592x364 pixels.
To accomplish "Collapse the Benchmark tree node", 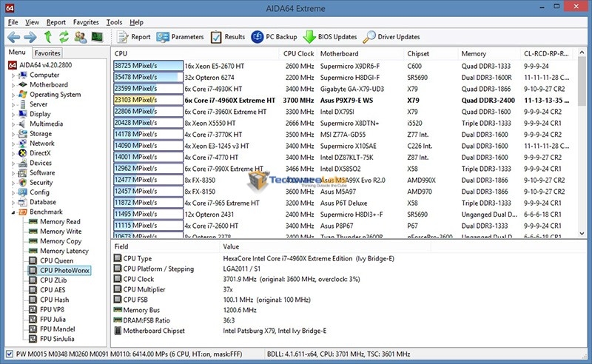I will [x=13, y=212].
